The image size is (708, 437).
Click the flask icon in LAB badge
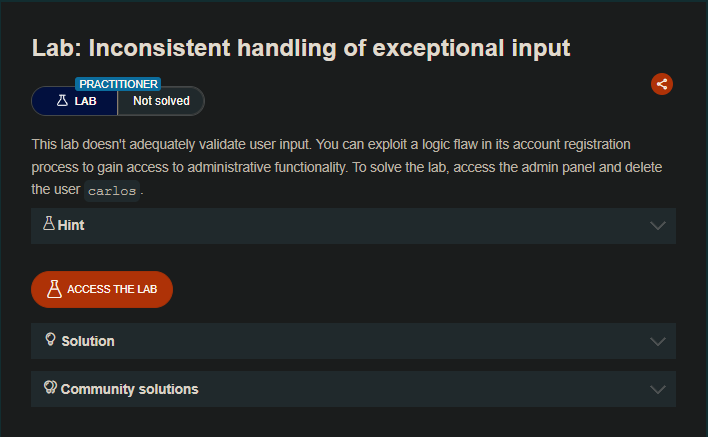point(61,101)
